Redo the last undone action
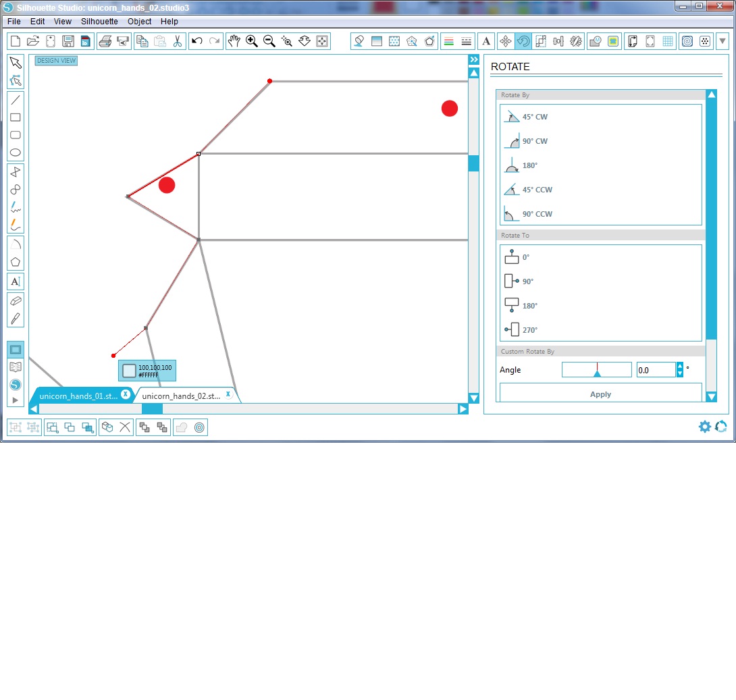736x700 pixels. click(x=215, y=41)
